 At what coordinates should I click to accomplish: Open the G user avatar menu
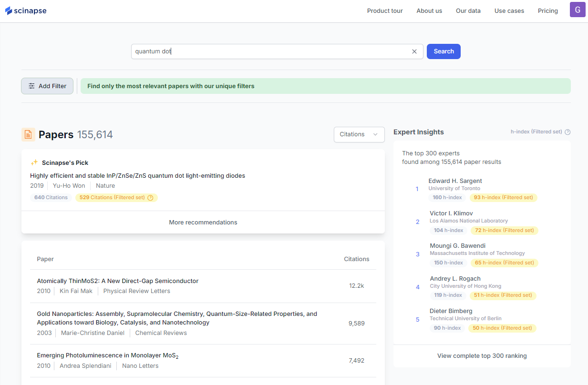578,10
